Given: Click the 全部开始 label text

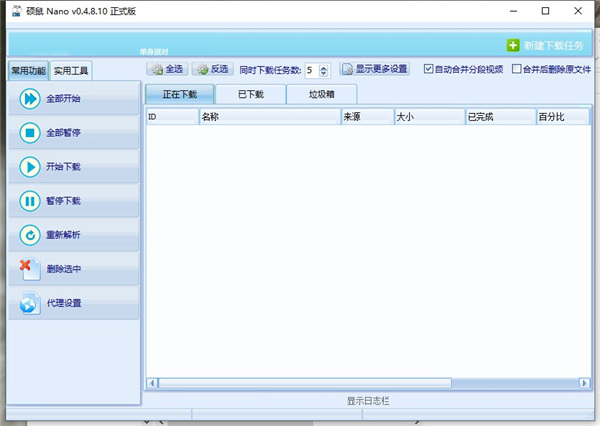Looking at the screenshot, I should pyautogui.click(x=63, y=99).
